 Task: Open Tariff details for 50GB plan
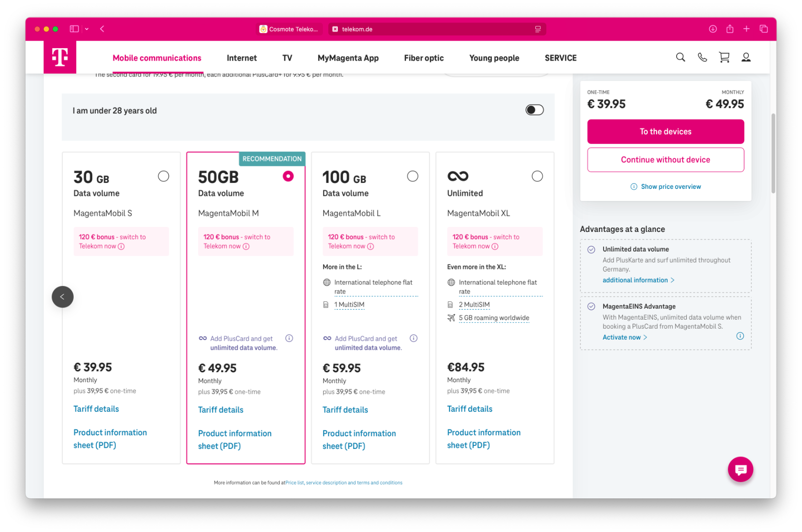[x=221, y=410]
